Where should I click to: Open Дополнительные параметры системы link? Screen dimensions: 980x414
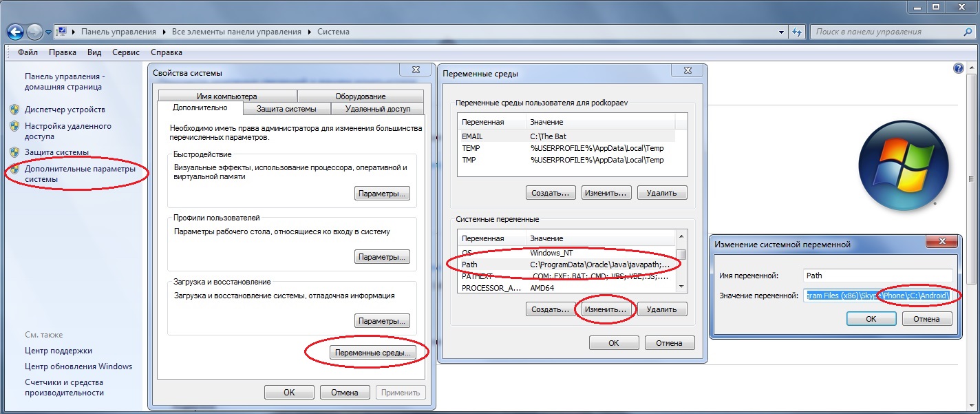(x=80, y=174)
